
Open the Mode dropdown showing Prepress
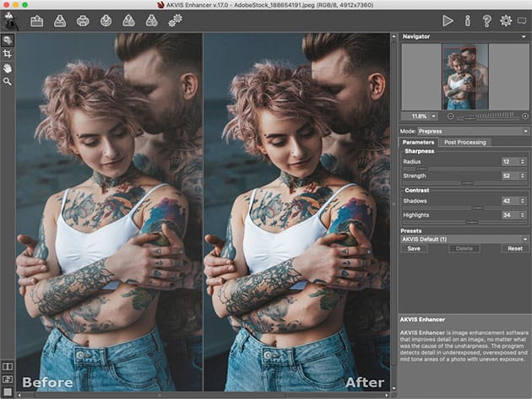(473, 132)
